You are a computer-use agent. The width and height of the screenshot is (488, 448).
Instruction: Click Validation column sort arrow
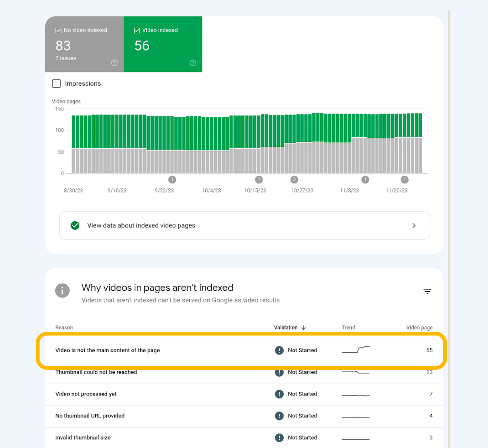(x=304, y=327)
